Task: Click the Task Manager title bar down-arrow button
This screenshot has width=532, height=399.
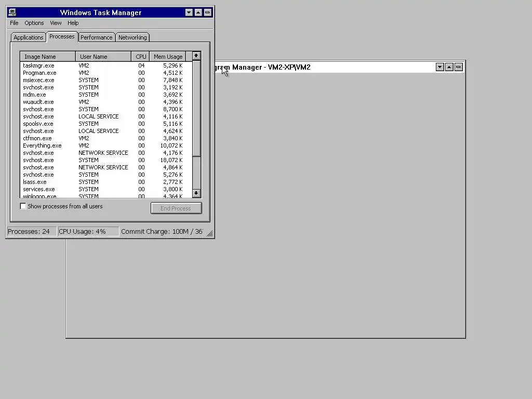Action: click(x=189, y=12)
